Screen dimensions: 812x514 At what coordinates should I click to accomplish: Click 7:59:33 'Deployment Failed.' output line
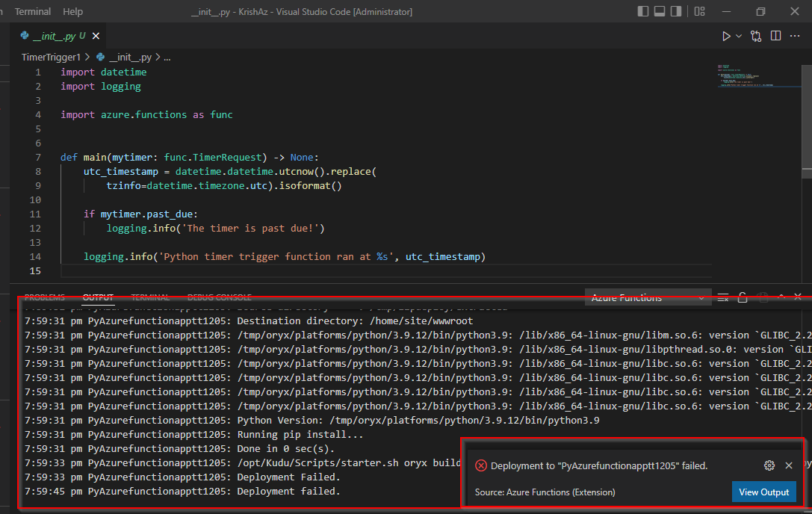tap(182, 477)
